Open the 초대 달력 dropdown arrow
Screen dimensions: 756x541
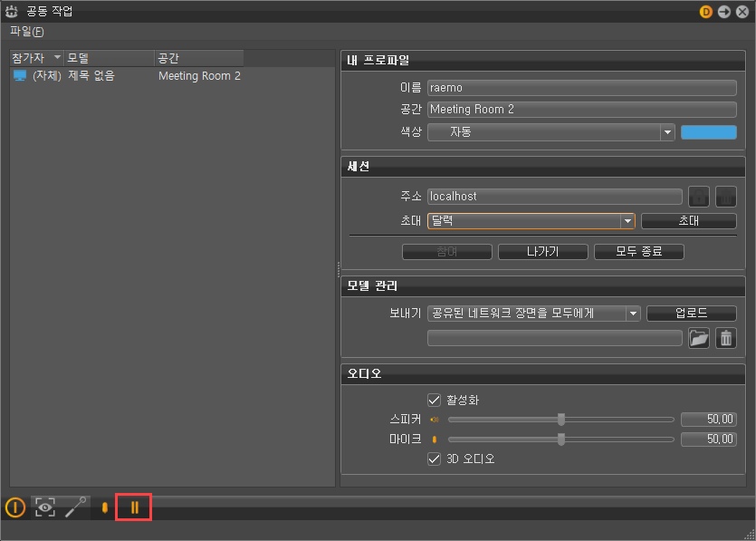click(627, 221)
